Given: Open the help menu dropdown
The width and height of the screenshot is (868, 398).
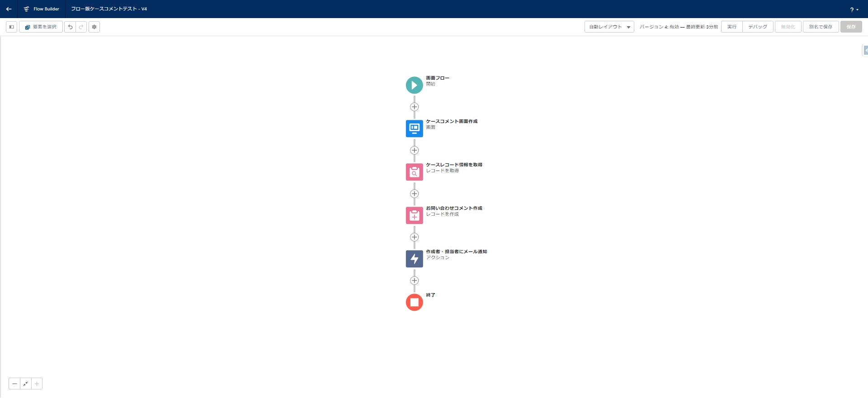Looking at the screenshot, I should (854, 9).
